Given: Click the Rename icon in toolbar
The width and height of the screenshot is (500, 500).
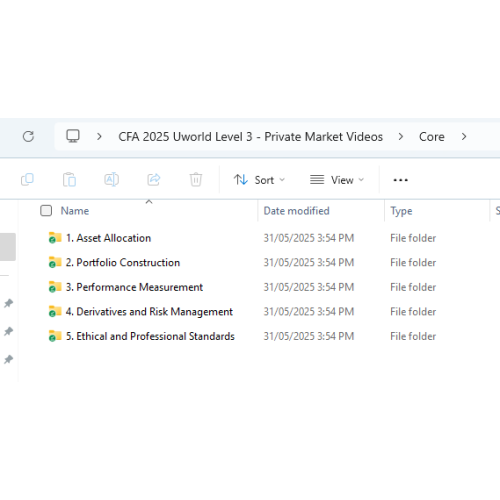Looking at the screenshot, I should point(111,180).
